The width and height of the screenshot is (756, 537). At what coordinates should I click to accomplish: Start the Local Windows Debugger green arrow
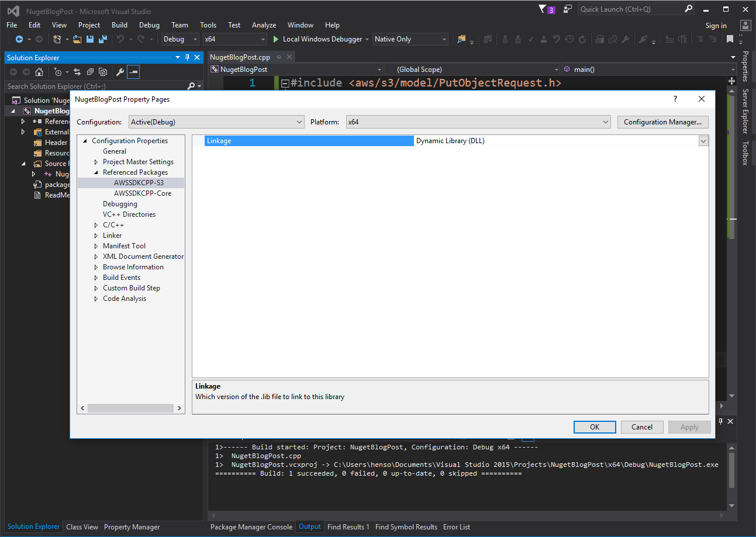point(277,39)
